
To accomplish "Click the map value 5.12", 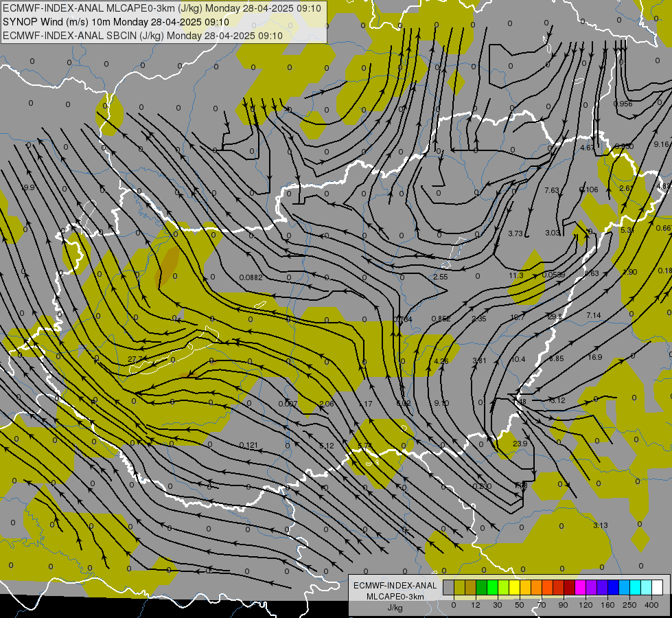I will click(327, 446).
